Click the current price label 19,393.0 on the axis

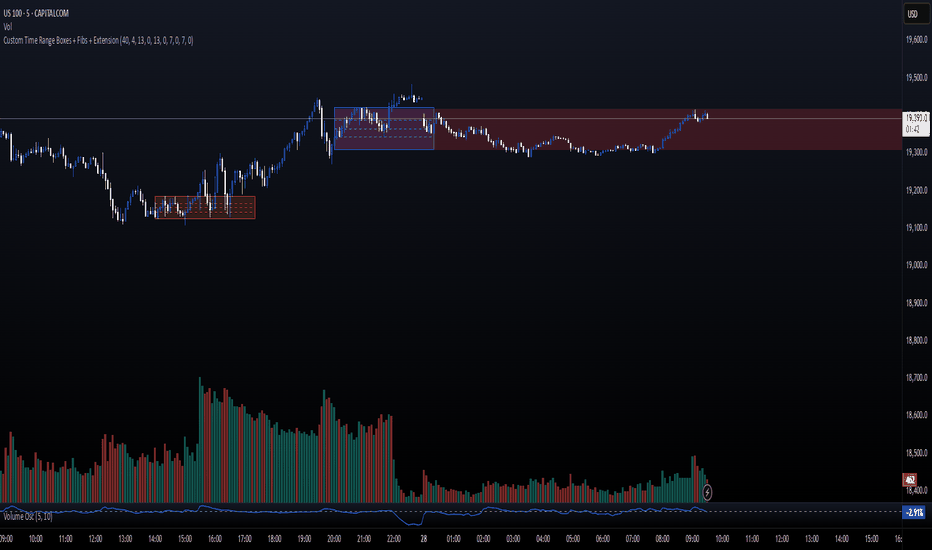tap(916, 123)
